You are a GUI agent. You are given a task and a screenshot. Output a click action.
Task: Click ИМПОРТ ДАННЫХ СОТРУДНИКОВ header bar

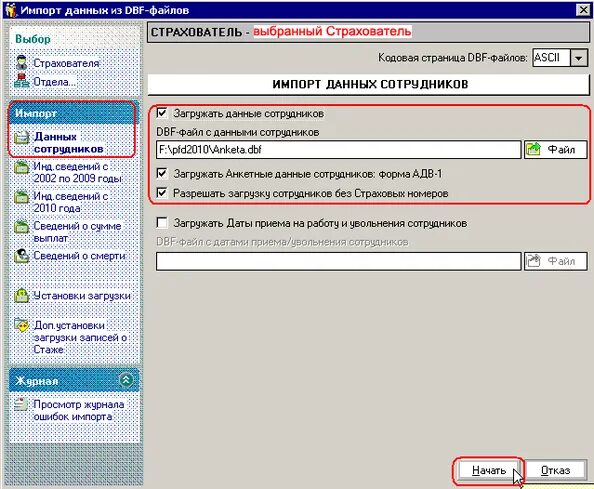coord(368,84)
